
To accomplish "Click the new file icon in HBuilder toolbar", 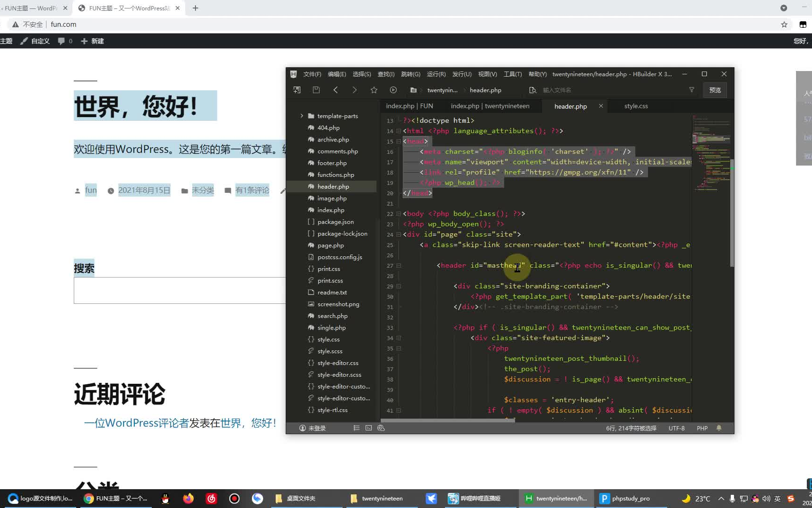I will [297, 90].
